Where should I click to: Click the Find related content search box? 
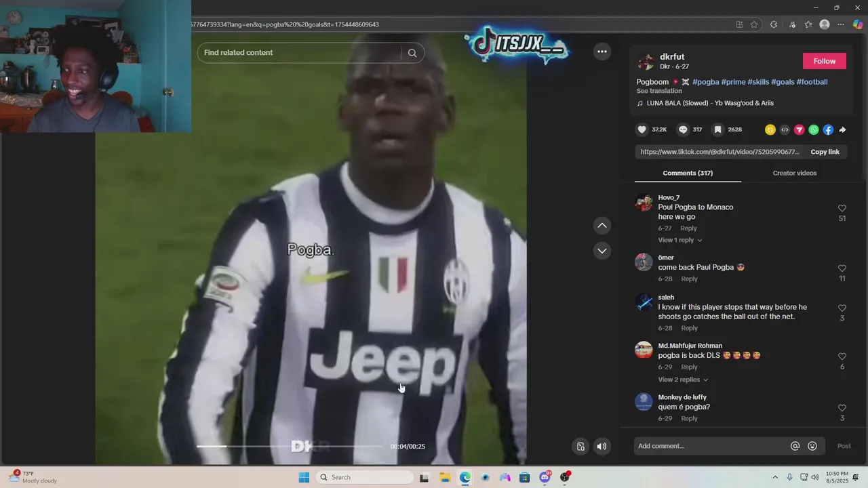point(302,53)
